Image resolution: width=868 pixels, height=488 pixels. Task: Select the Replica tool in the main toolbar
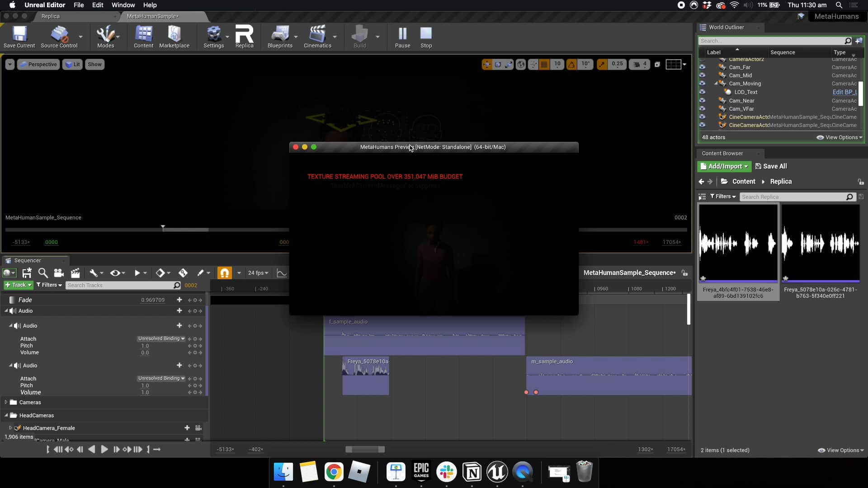click(x=245, y=36)
